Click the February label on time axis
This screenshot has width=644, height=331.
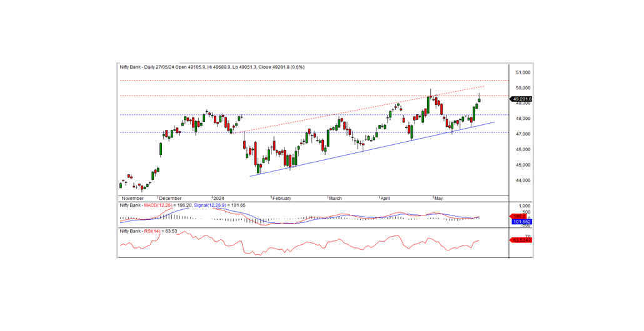click(x=282, y=199)
